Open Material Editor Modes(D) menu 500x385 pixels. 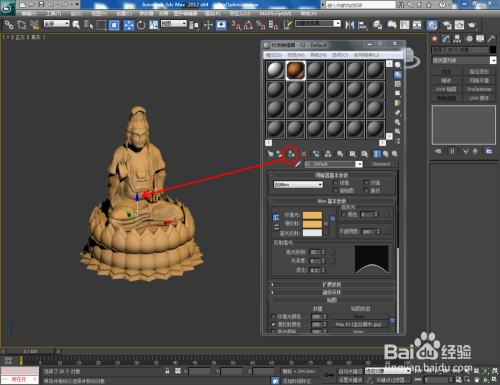274,55
